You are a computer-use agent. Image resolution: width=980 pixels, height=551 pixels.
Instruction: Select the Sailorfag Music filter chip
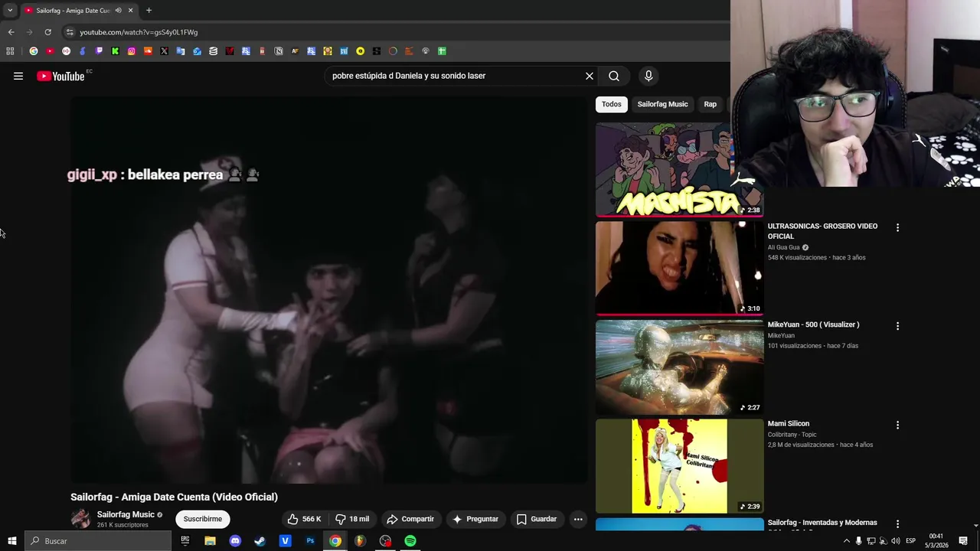pos(663,104)
